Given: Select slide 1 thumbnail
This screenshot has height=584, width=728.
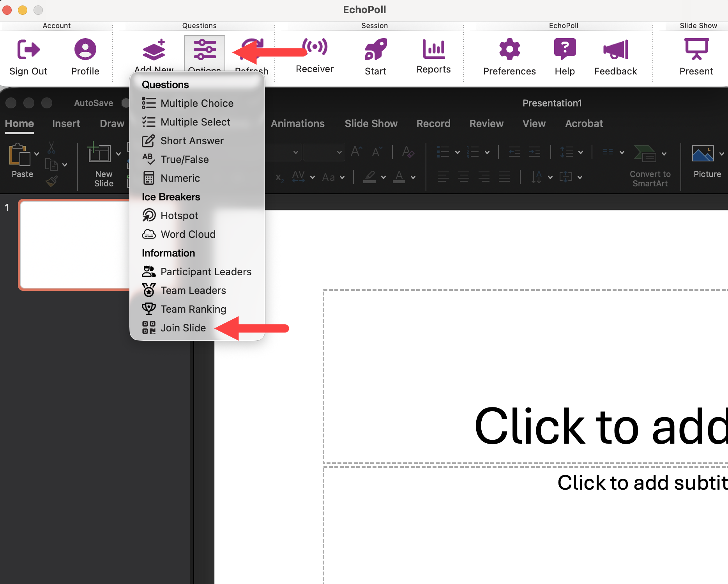Looking at the screenshot, I should (x=75, y=245).
